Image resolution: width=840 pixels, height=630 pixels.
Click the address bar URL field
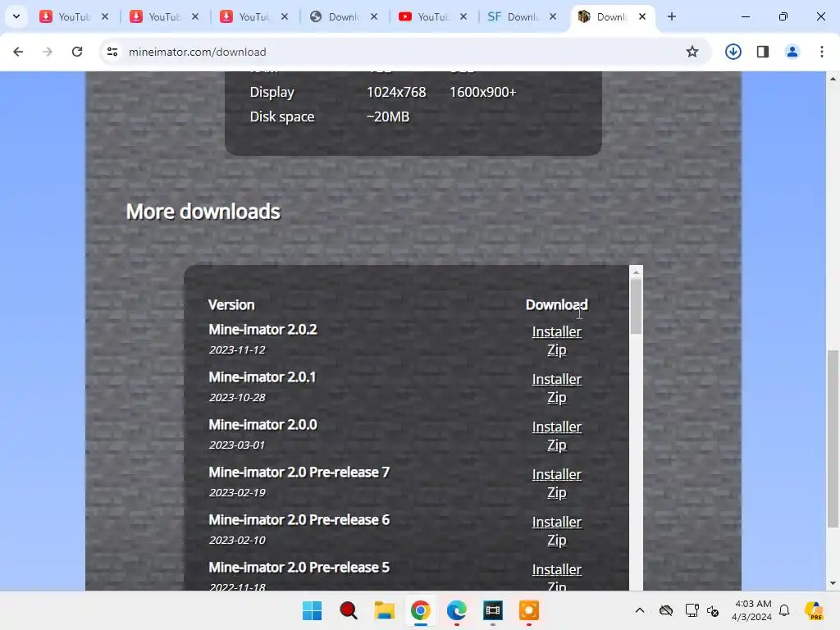[396, 52]
